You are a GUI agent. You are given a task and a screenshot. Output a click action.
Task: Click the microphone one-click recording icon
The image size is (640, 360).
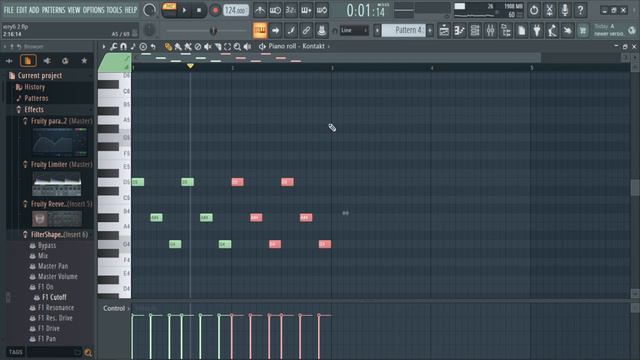coord(565,10)
